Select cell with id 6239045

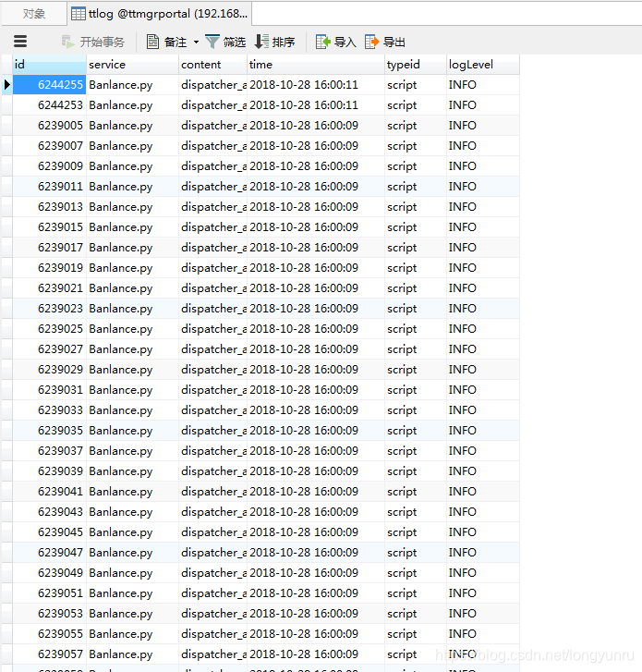pyautogui.click(x=49, y=532)
